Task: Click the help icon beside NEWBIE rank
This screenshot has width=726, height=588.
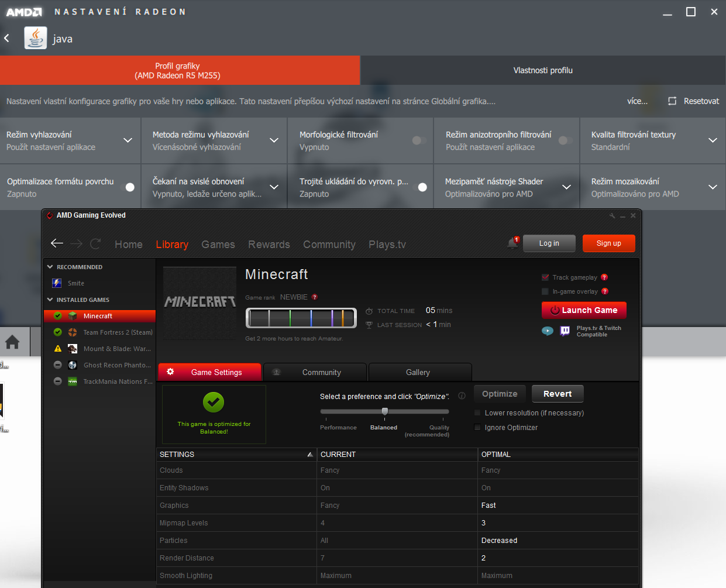Action: [315, 297]
